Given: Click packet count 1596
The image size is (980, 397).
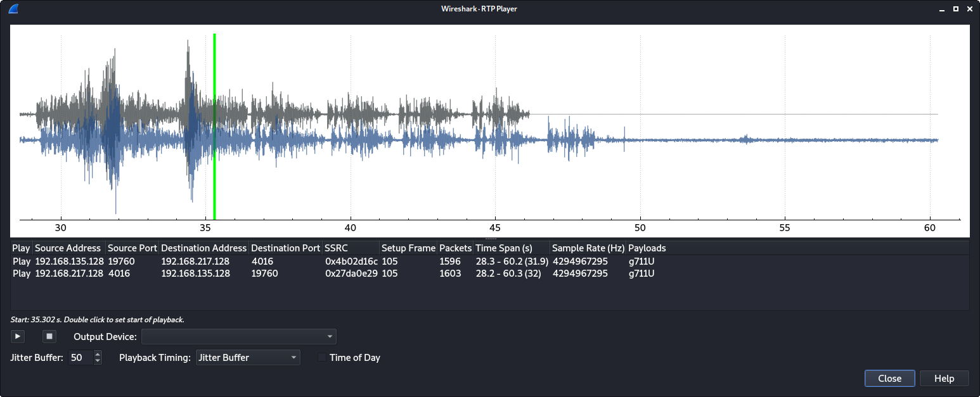Looking at the screenshot, I should click(x=450, y=261).
